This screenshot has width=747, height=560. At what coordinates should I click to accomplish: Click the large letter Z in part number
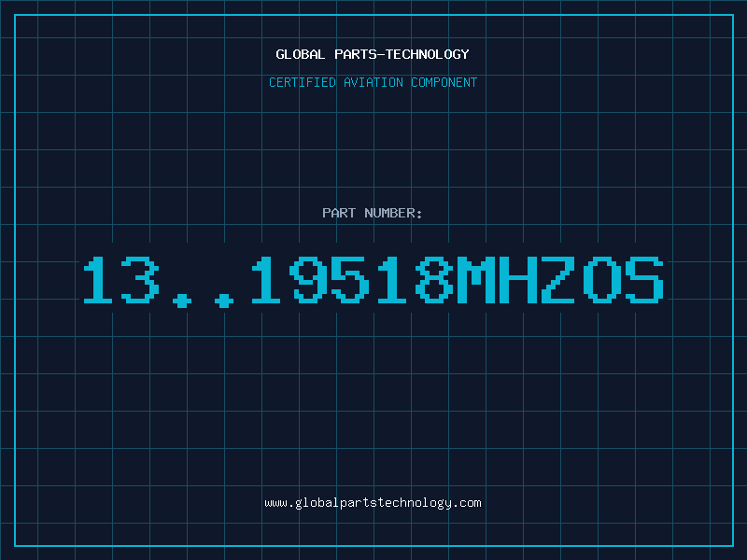pyautogui.click(x=558, y=280)
